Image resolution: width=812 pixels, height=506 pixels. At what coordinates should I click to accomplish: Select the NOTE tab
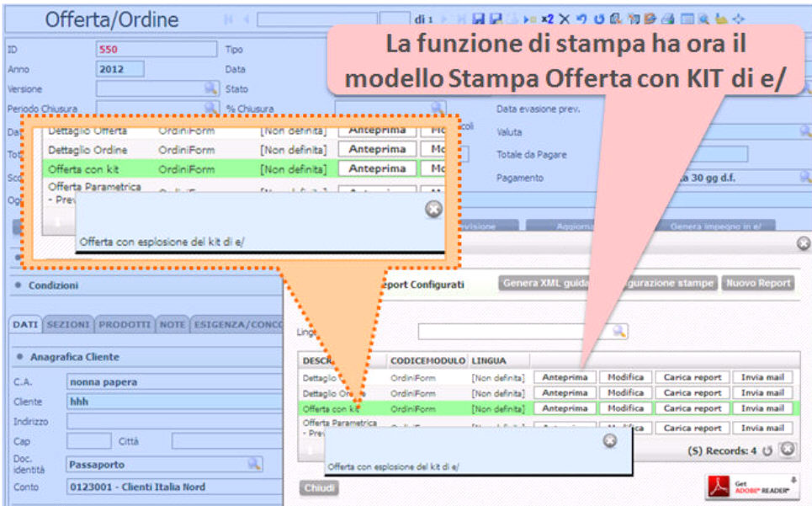click(172, 324)
